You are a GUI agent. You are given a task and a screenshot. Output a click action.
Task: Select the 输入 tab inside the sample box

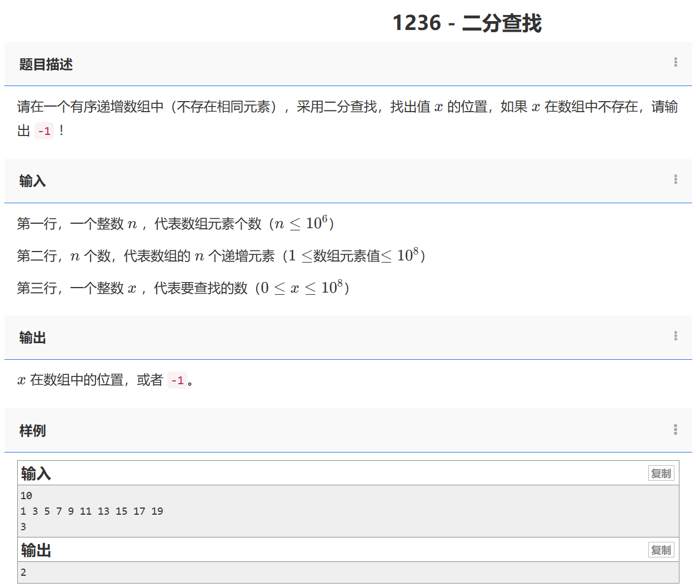point(36,473)
